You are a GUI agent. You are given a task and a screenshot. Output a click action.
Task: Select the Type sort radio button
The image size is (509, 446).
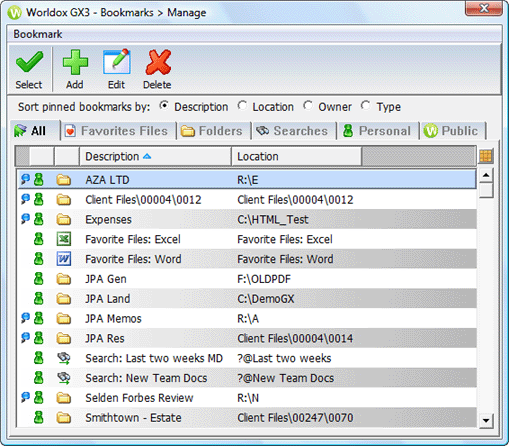click(x=365, y=106)
